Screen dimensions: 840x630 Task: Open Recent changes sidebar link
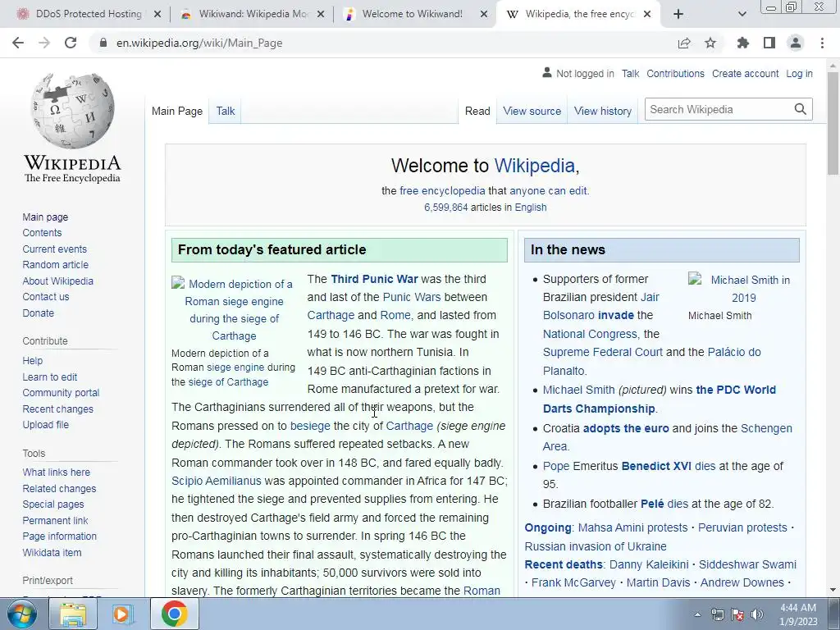58,409
